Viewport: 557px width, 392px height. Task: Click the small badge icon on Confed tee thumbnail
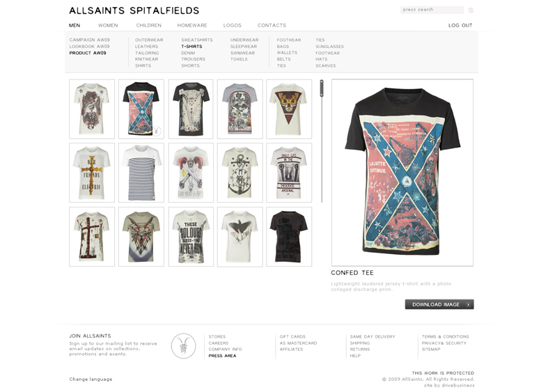pyautogui.click(x=156, y=130)
